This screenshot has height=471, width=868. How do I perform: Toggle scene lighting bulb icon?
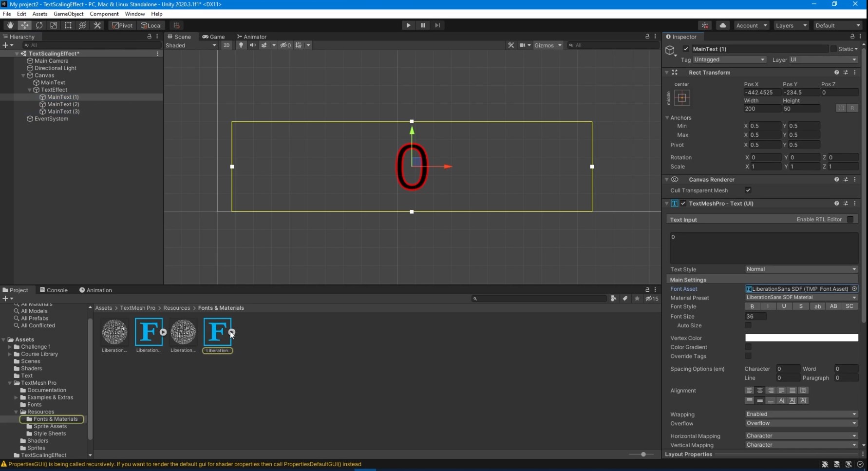click(241, 45)
